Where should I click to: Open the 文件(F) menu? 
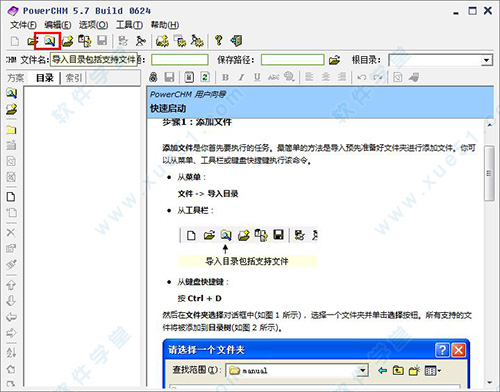pos(23,25)
